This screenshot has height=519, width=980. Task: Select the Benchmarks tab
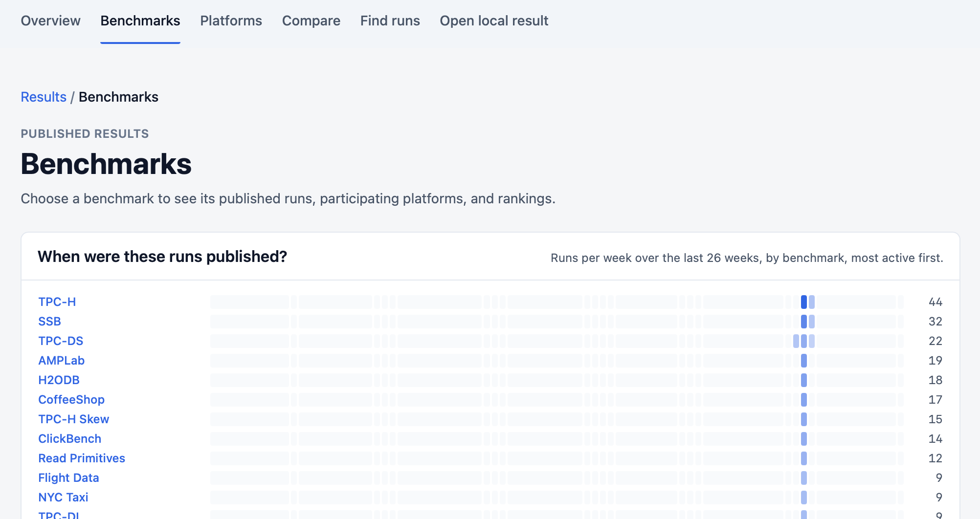(140, 21)
